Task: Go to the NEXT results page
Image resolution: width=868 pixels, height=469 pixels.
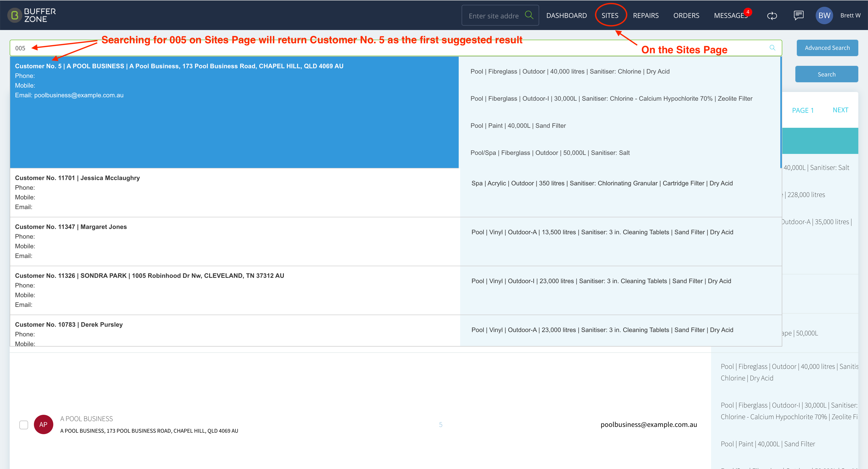Action: 840,110
